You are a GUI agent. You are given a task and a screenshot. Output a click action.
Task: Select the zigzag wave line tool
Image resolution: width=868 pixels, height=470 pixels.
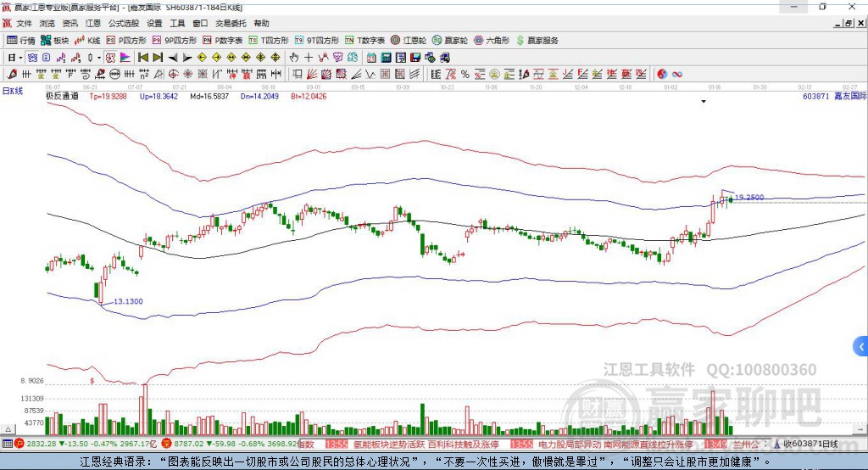(370, 75)
